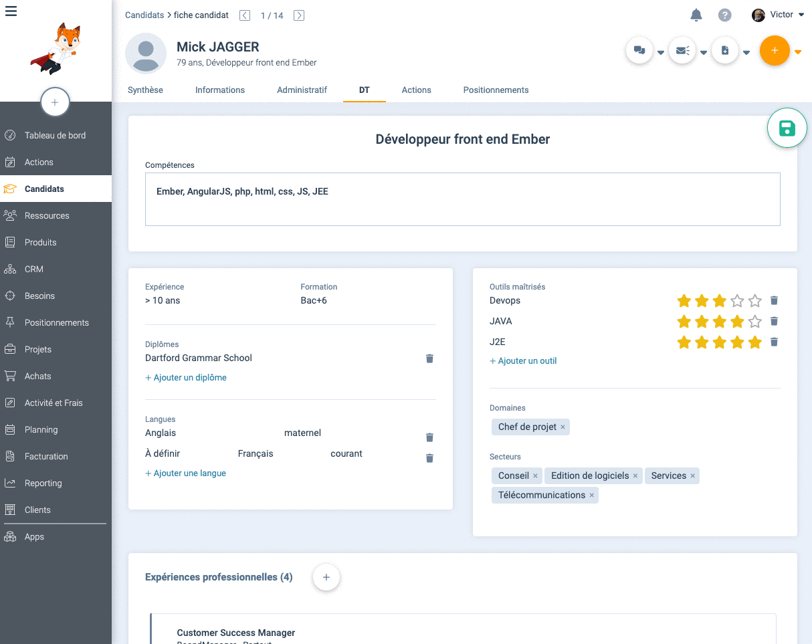
Task: Save the DT with green floppy icon
Action: coord(787,128)
